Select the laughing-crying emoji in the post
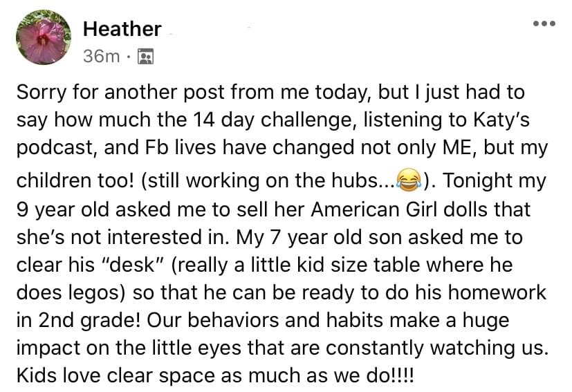Screen dimensions: 572x392 409,180
